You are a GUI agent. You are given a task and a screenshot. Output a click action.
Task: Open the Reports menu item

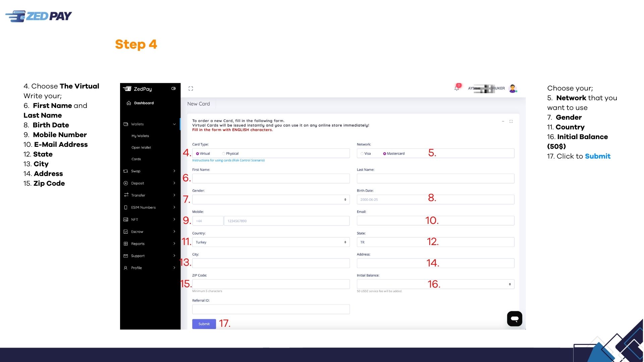(138, 244)
